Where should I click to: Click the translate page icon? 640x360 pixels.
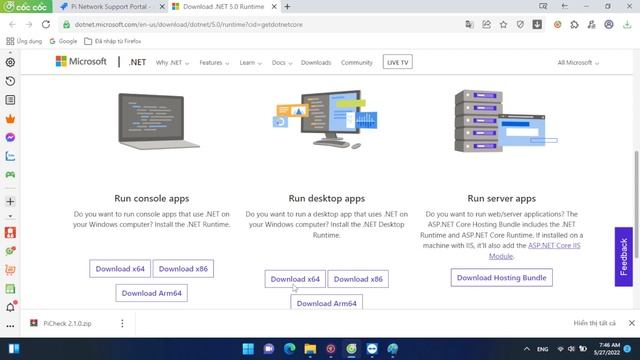point(469,24)
